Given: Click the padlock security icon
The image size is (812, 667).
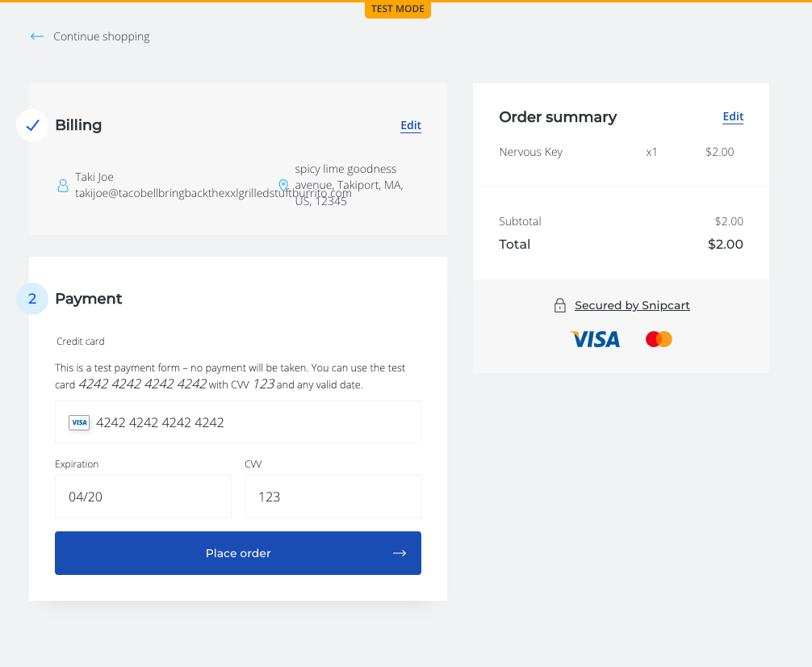Looking at the screenshot, I should click(560, 305).
